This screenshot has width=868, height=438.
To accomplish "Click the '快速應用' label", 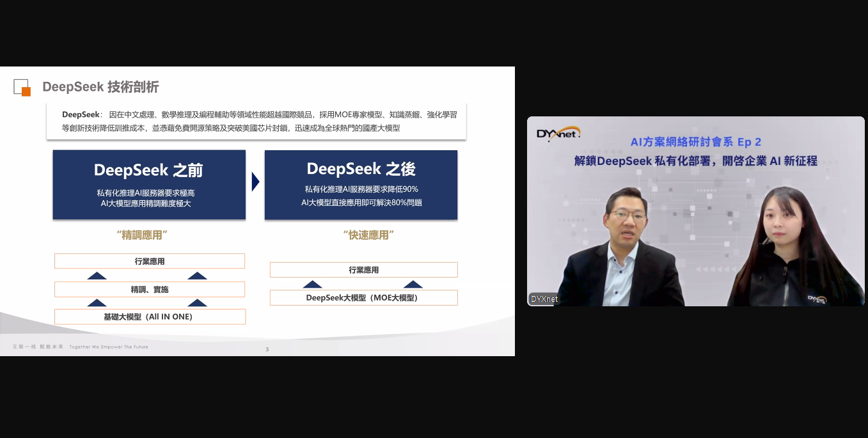I will (368, 235).
